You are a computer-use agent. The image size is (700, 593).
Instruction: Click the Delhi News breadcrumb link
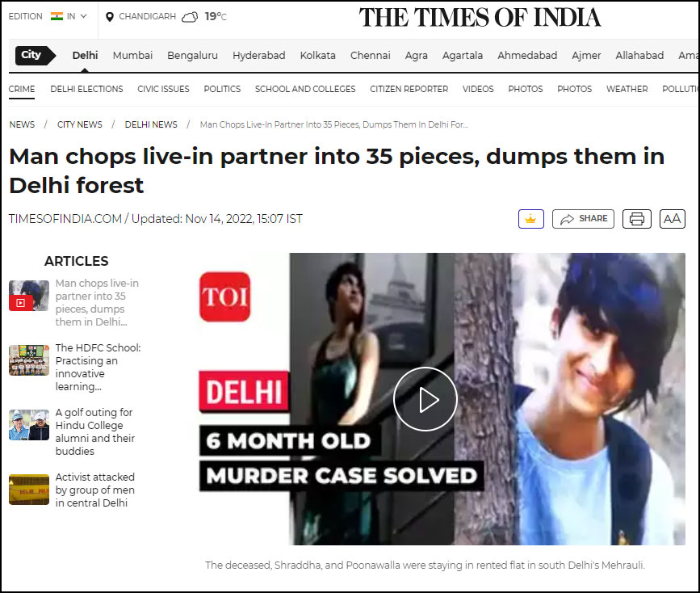tap(151, 124)
